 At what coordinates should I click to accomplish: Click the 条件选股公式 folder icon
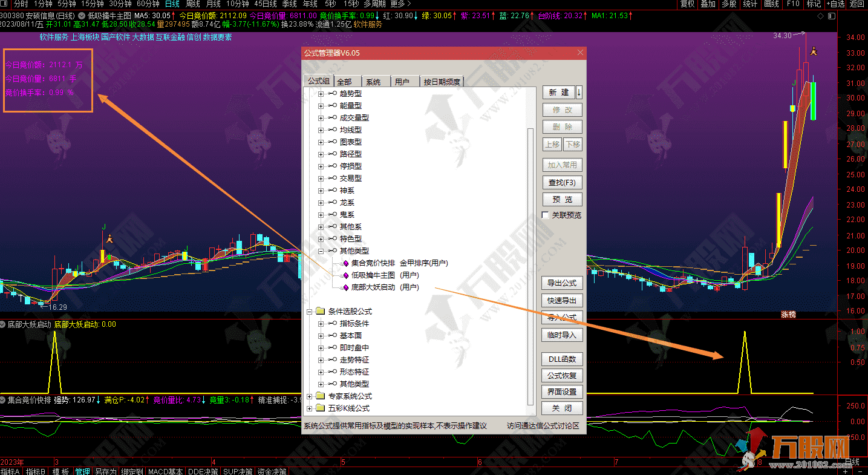[320, 312]
